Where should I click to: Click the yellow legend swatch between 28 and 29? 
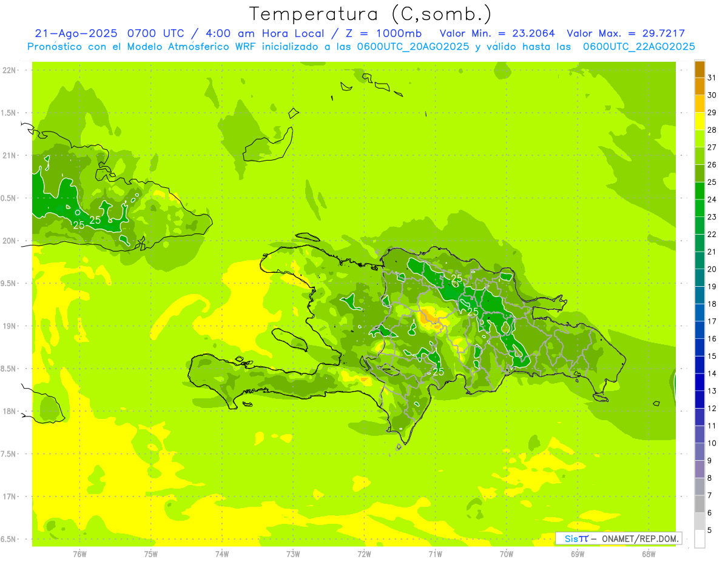(699, 121)
